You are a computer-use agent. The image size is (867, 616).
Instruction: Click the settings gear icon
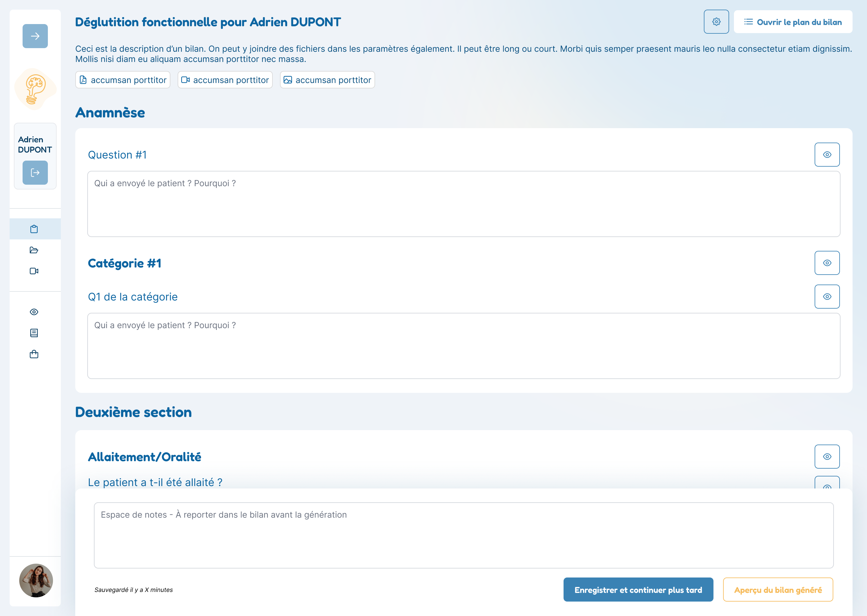(716, 22)
